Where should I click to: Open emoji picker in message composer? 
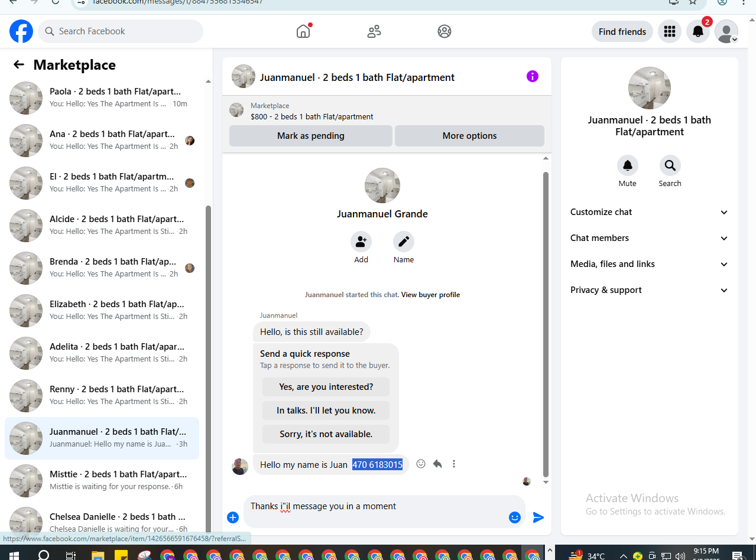(x=515, y=517)
